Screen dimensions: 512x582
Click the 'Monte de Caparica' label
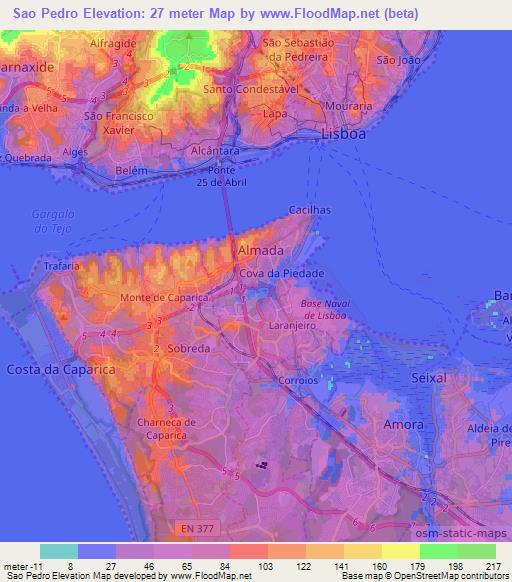point(164,298)
